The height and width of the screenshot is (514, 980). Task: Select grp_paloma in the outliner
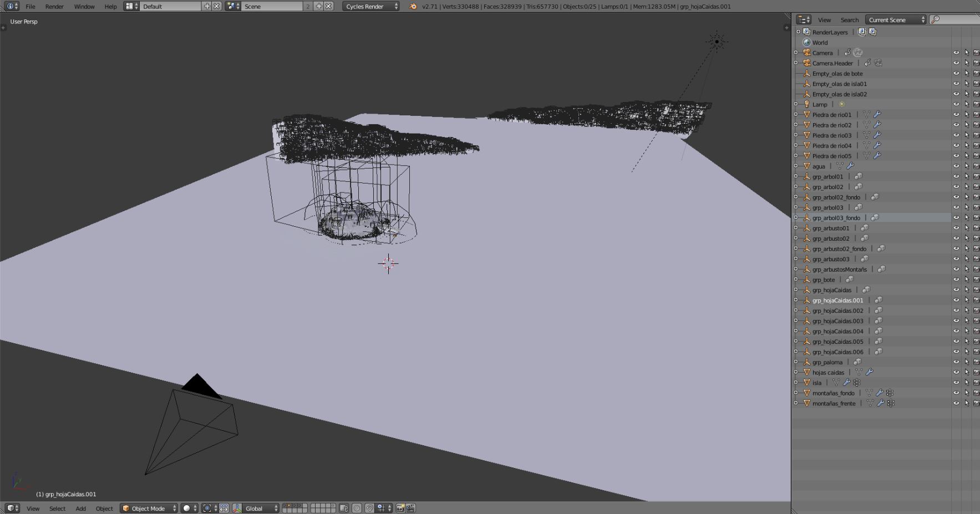coord(827,363)
